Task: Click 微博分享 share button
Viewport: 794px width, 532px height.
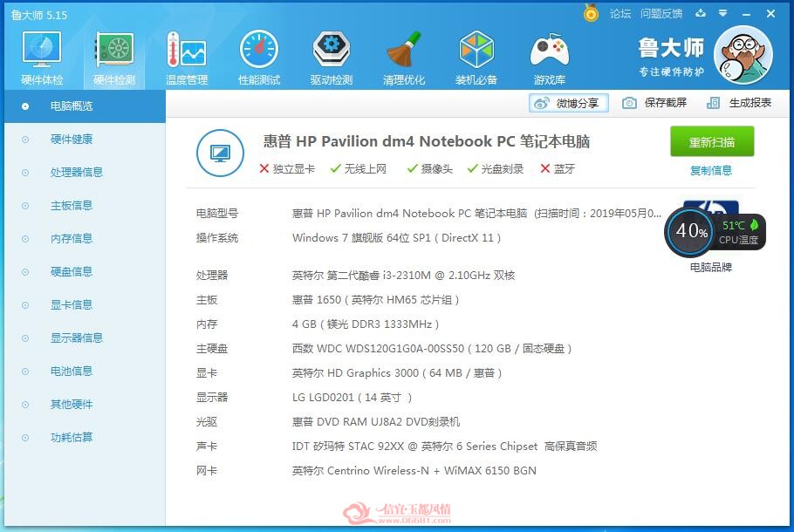Action: click(569, 103)
